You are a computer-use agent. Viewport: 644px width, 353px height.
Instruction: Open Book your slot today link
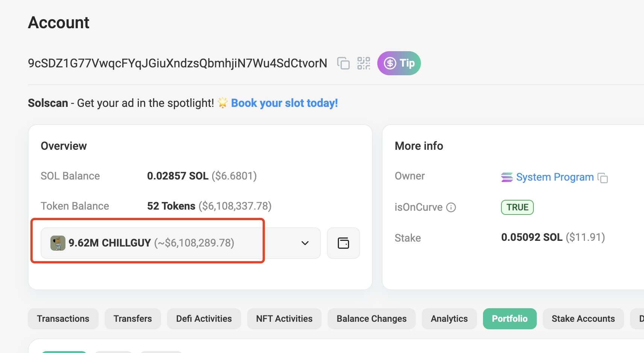pyautogui.click(x=284, y=103)
